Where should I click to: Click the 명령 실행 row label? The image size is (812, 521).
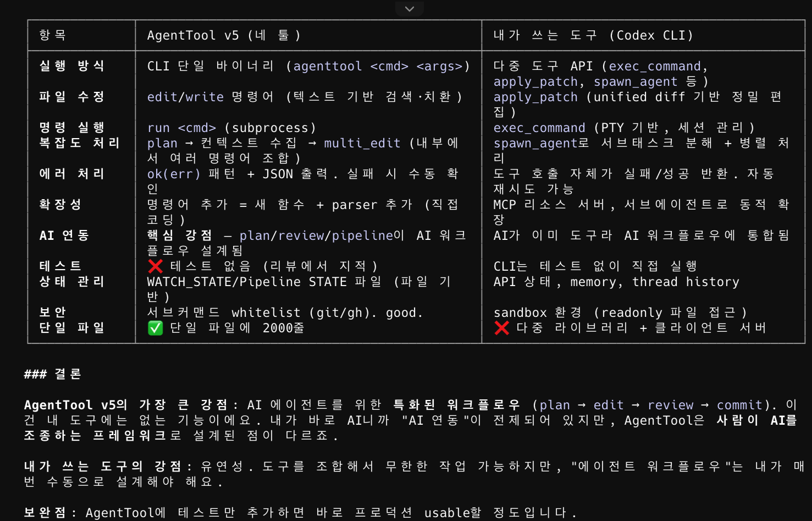coord(72,128)
